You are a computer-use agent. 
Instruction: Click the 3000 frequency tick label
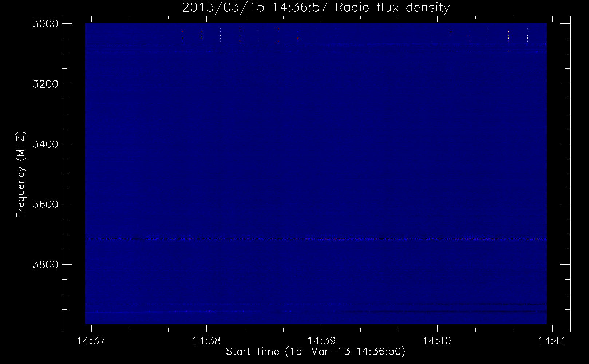coord(46,24)
